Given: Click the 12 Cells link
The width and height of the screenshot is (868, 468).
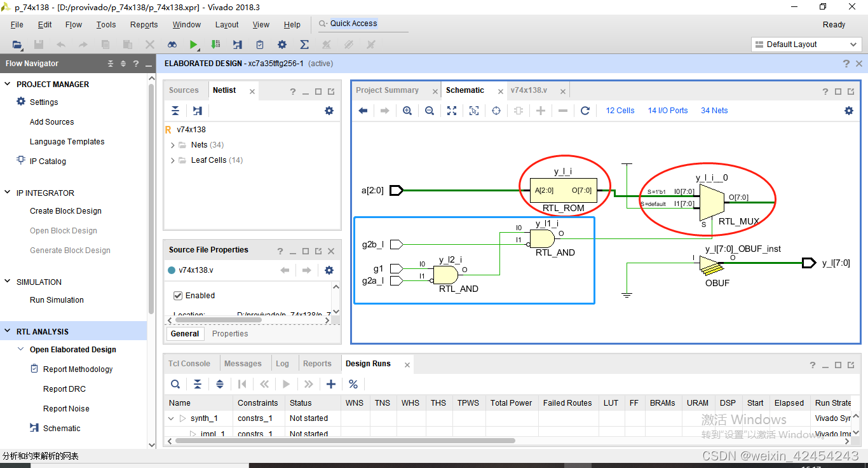Looking at the screenshot, I should point(620,111).
